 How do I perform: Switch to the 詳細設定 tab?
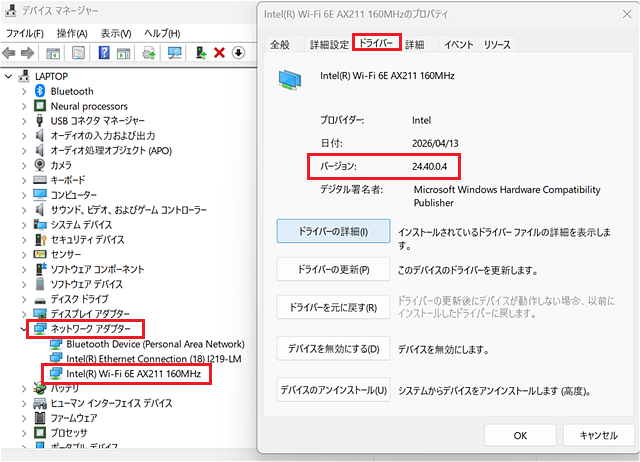pos(329,44)
